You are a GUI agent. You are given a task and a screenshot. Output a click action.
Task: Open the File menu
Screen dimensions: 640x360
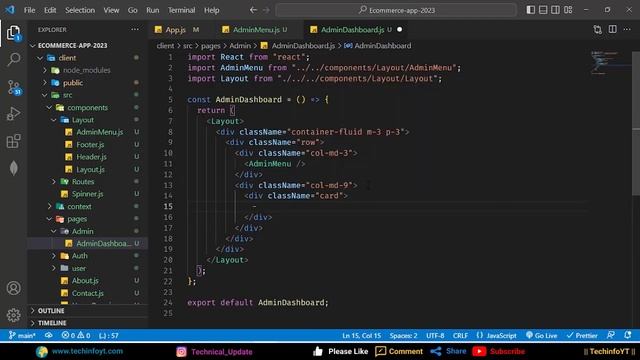click(29, 10)
